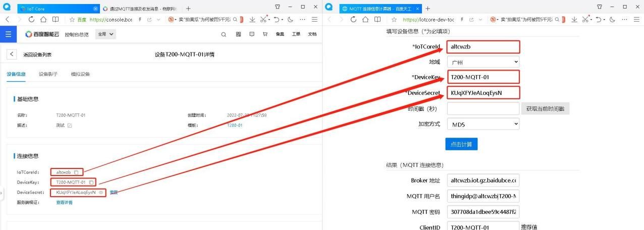The height and width of the screenshot is (230, 644).
Task: Focus the IoTCoreId input field
Action: click(x=483, y=46)
